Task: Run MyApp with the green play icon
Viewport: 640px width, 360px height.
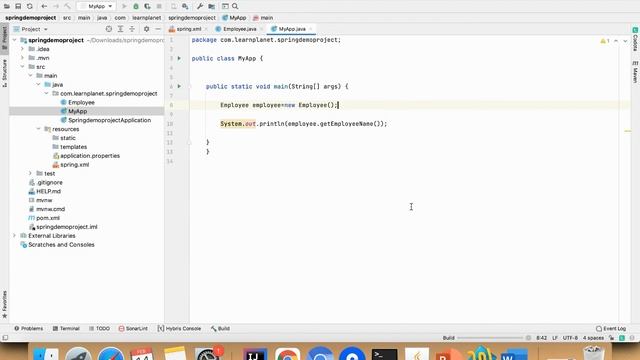Action: (x=124, y=7)
